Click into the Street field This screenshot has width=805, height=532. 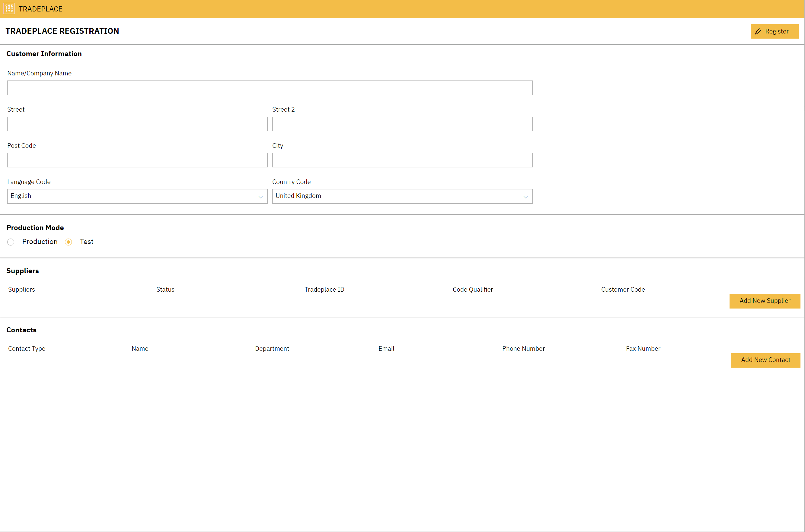[137, 124]
